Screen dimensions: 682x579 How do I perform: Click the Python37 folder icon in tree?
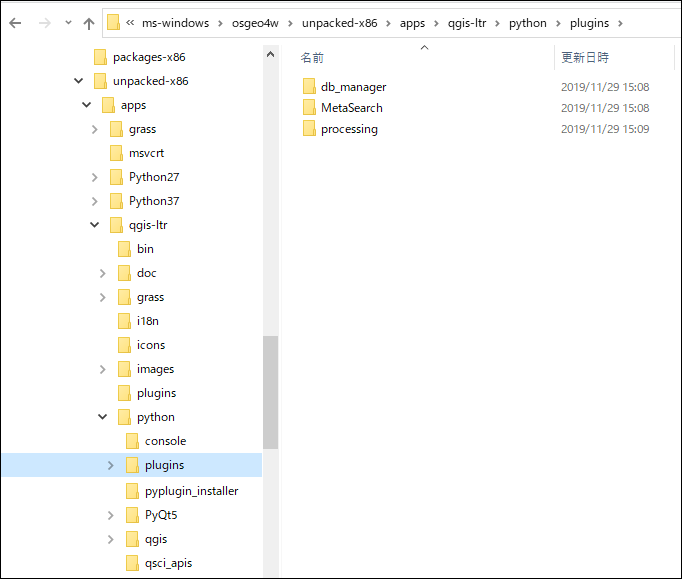(x=117, y=201)
